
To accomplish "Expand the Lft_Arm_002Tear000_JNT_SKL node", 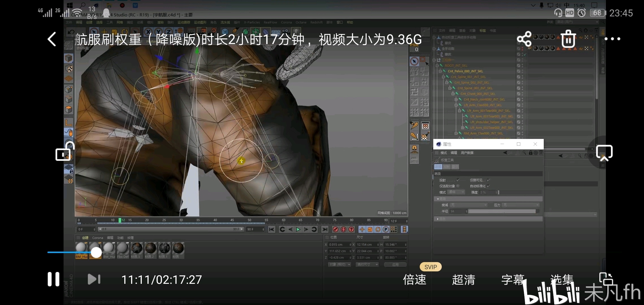I will click(x=463, y=128).
